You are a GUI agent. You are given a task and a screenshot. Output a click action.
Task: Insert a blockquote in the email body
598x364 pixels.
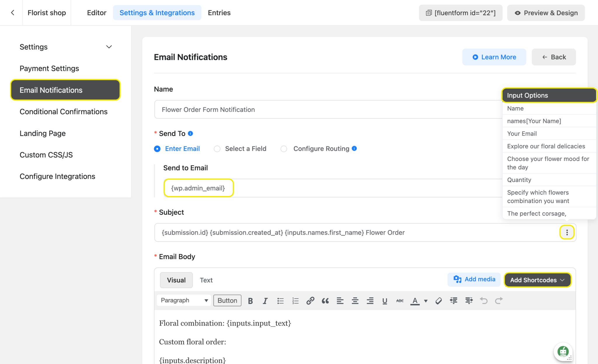pos(325,301)
